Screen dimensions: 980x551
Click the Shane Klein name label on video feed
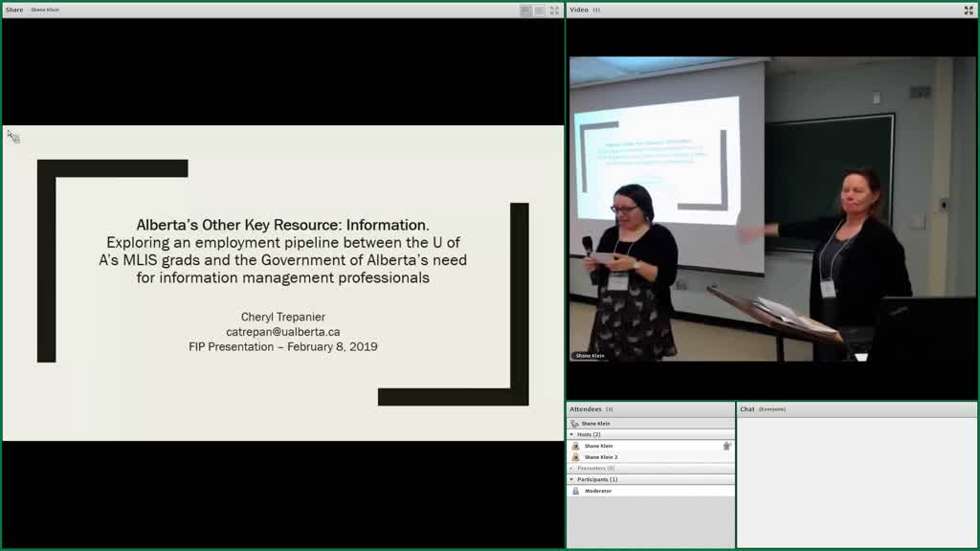point(590,356)
